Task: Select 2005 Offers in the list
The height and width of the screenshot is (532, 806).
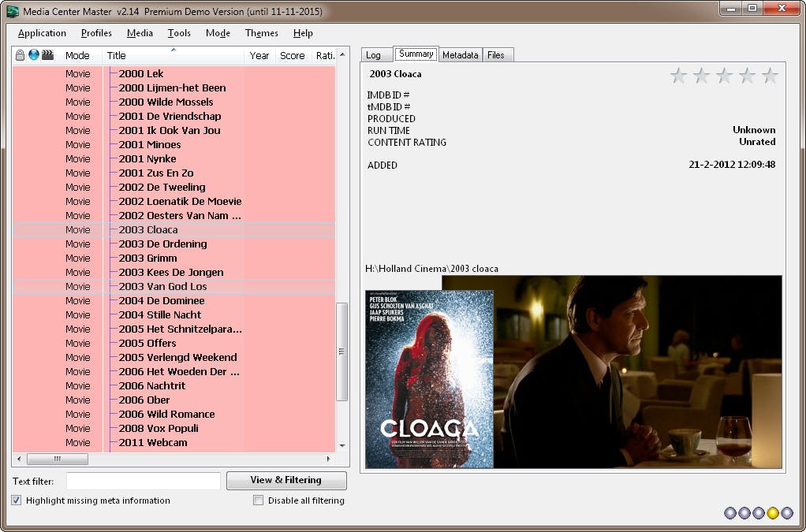Action: 174,343
